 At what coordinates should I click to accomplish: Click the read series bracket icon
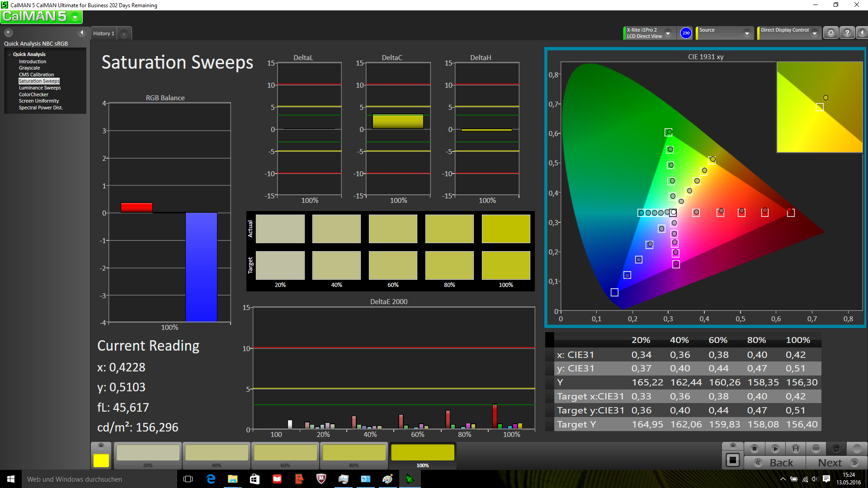[x=796, y=449]
